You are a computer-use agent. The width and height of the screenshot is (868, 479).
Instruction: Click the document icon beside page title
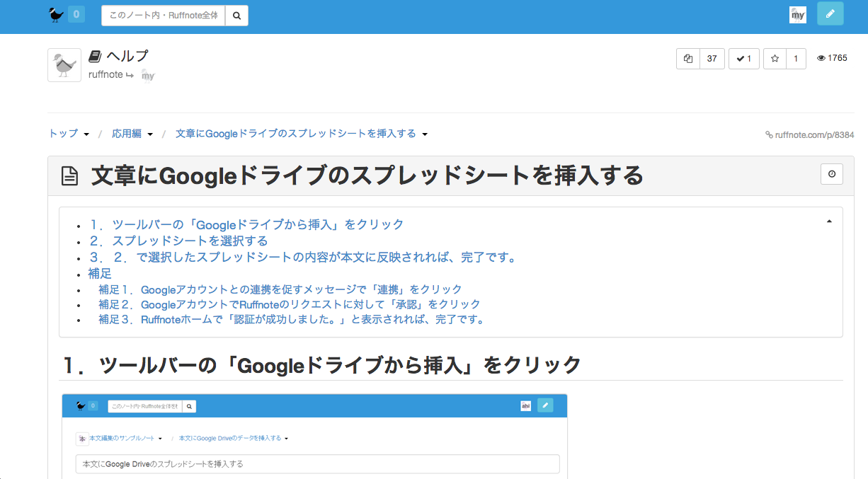coord(69,176)
